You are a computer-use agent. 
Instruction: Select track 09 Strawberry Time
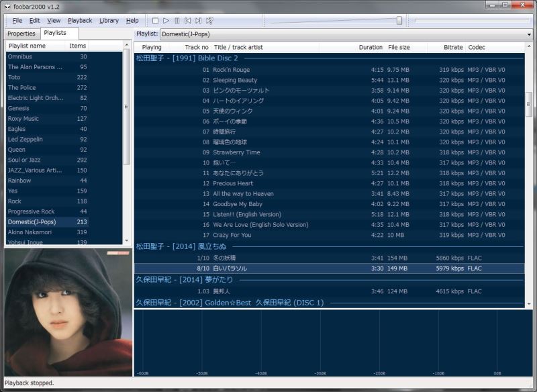[x=329, y=152]
